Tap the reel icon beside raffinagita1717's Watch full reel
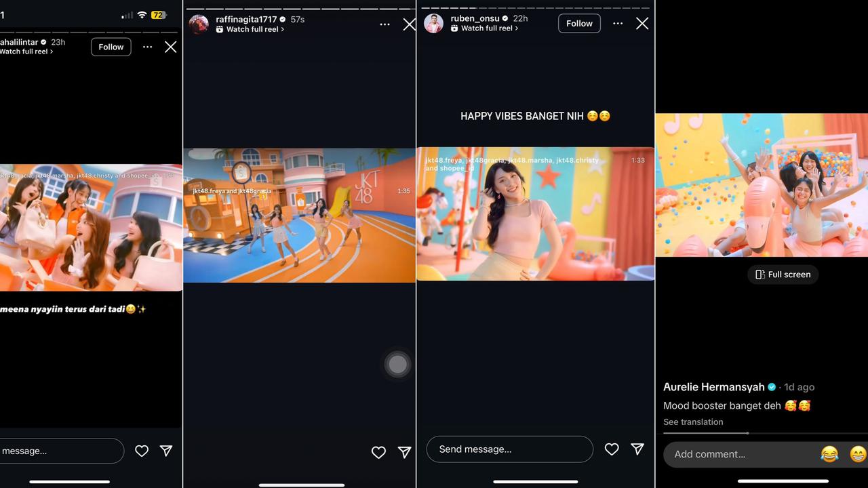The width and height of the screenshot is (868, 488). (x=220, y=30)
